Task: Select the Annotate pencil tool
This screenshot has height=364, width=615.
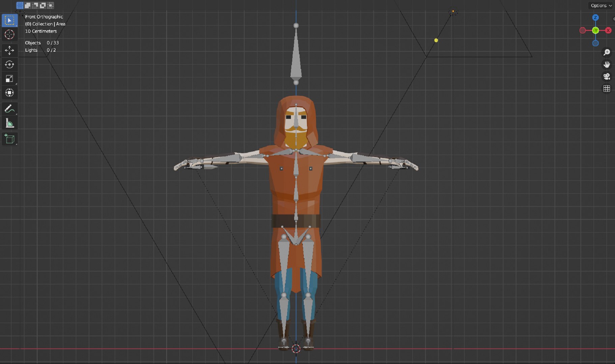Action: pos(9,109)
